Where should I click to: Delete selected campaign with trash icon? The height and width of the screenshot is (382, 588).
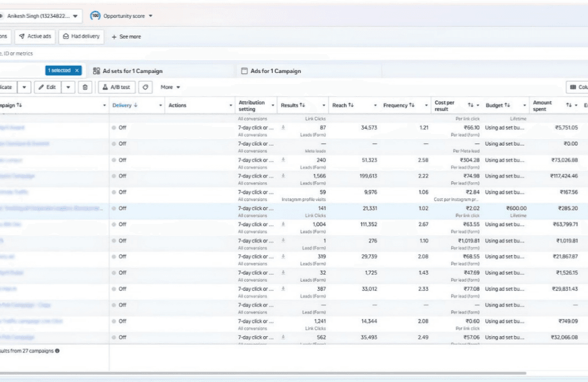click(85, 87)
